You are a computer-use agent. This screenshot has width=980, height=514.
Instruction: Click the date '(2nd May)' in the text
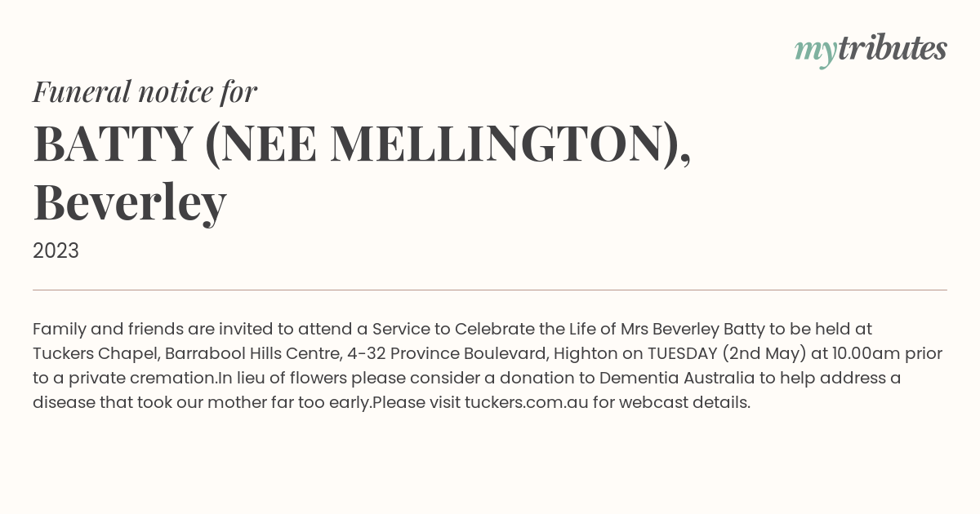(x=764, y=354)
